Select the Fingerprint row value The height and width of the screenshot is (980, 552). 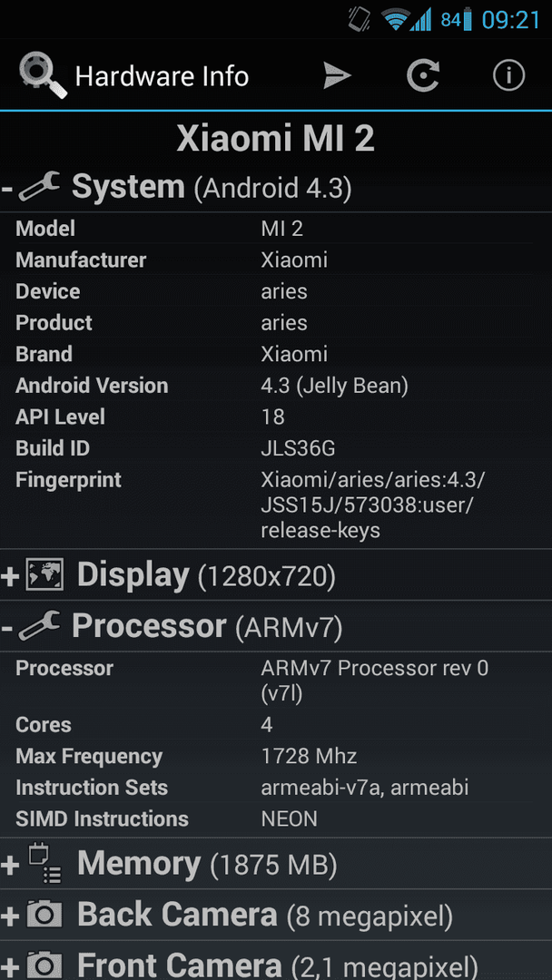coord(373,505)
